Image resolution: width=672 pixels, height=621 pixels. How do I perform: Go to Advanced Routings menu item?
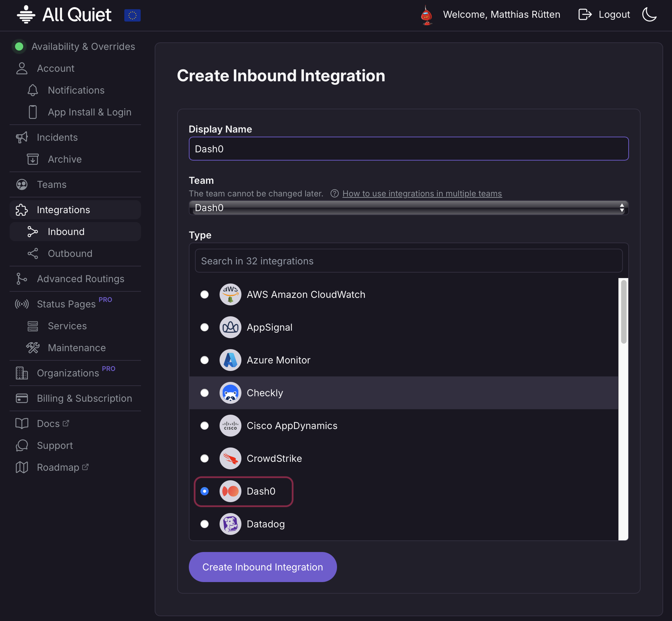point(81,279)
